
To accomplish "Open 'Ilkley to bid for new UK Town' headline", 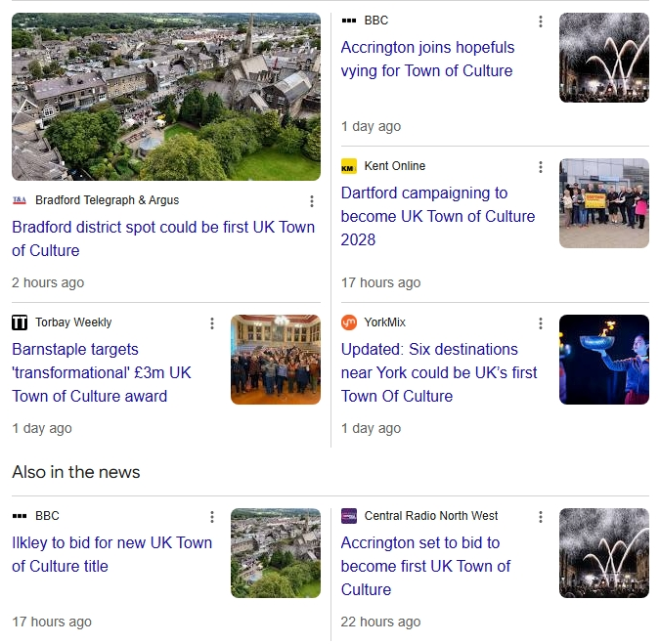I will pyautogui.click(x=111, y=554).
